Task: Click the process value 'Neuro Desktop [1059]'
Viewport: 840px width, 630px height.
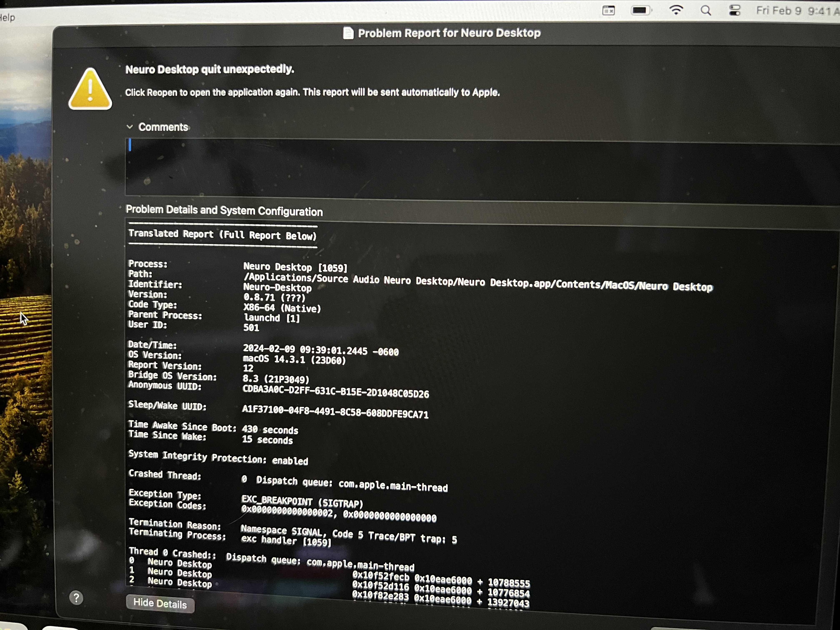Action: click(295, 267)
